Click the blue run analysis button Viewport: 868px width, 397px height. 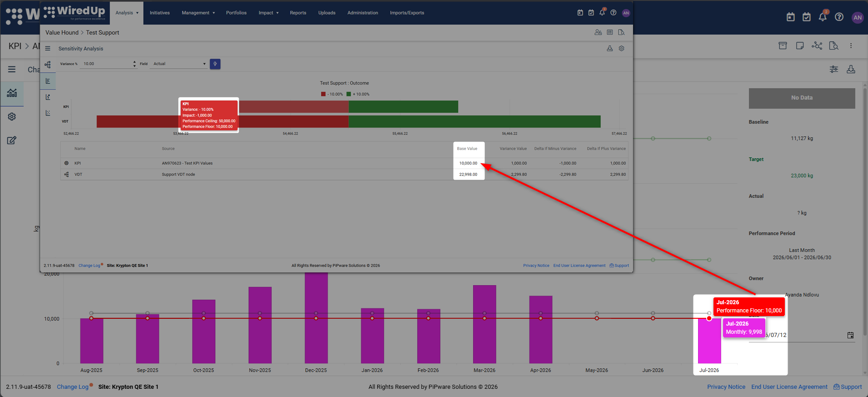215,64
